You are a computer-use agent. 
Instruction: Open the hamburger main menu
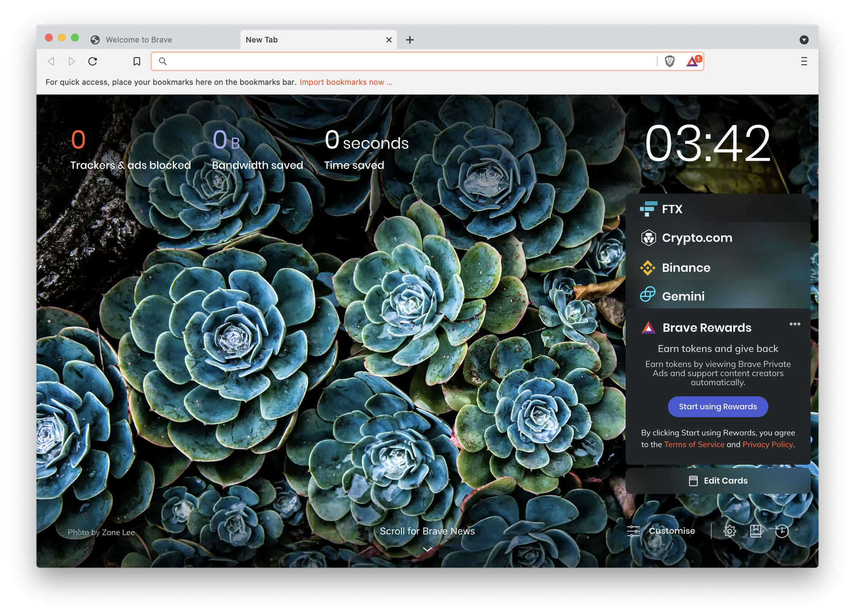coord(804,62)
